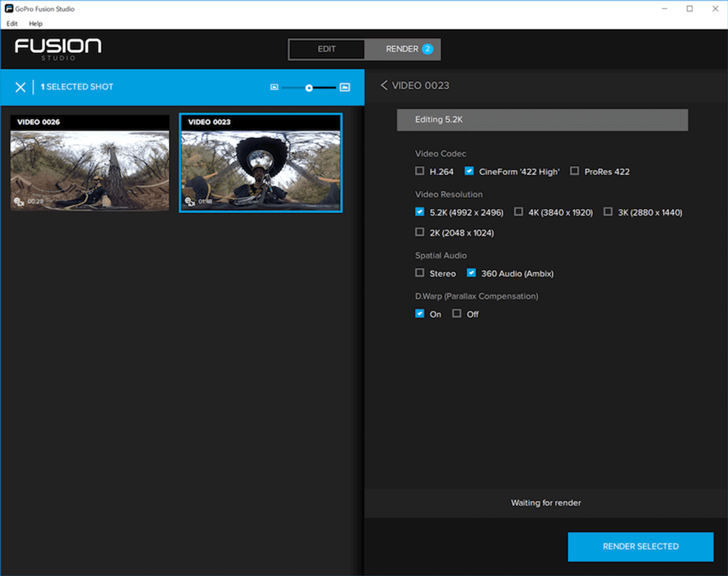Click the 'Video Codec' heading
728x576 pixels.
point(440,153)
